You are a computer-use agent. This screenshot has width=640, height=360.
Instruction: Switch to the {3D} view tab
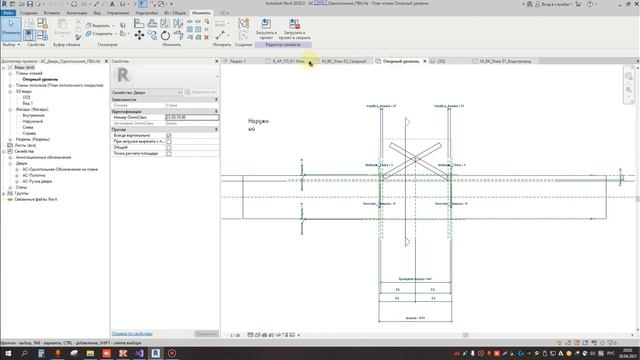(441, 61)
